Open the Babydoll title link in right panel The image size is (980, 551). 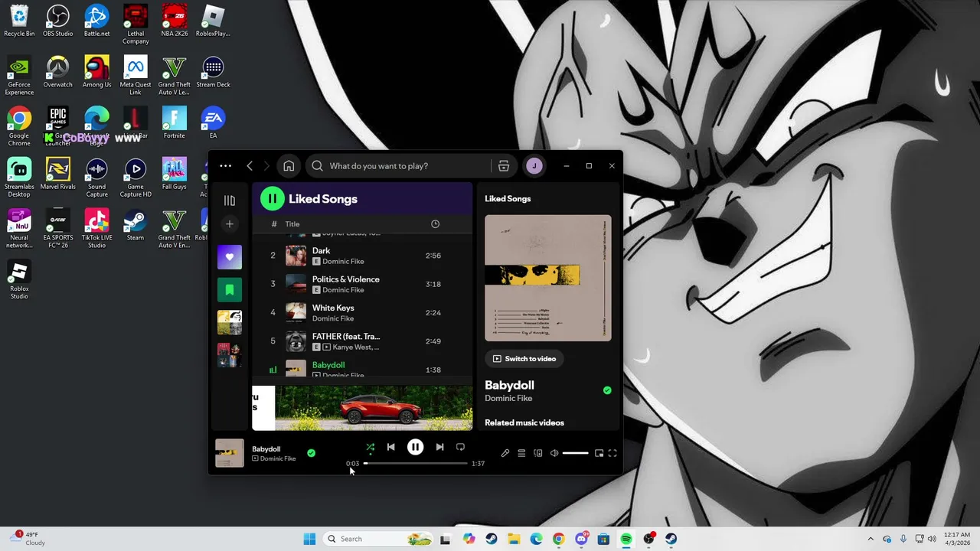(x=509, y=385)
